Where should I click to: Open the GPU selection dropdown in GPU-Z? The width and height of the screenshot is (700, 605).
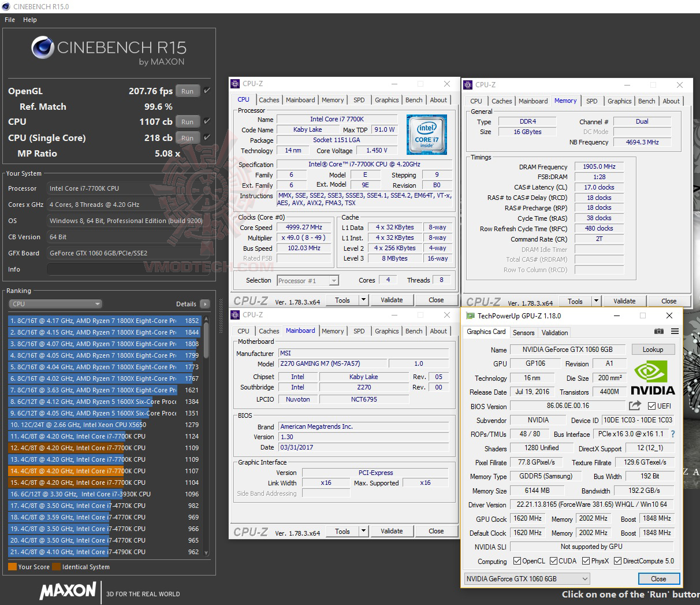point(527,579)
